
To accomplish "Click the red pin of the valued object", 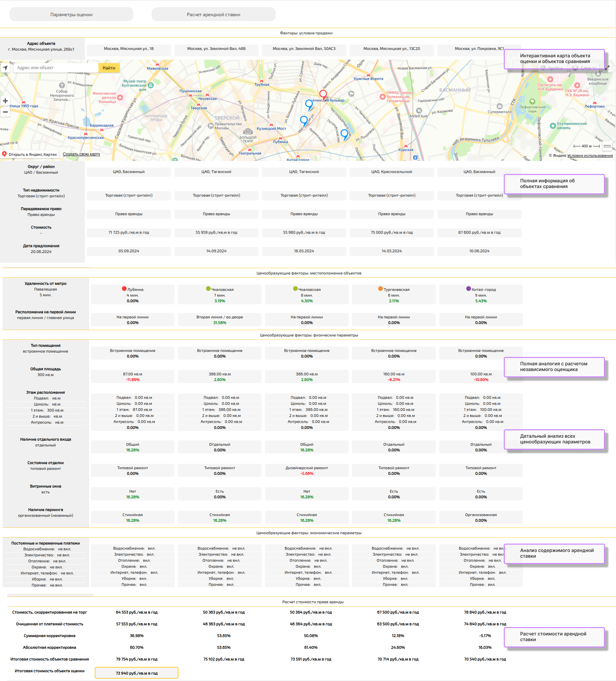I will click(323, 95).
